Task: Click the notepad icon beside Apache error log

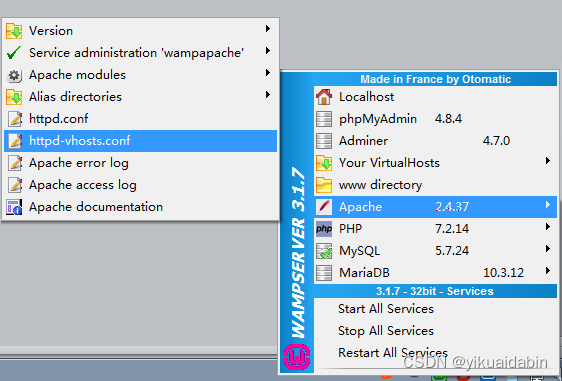Action: click(15, 163)
